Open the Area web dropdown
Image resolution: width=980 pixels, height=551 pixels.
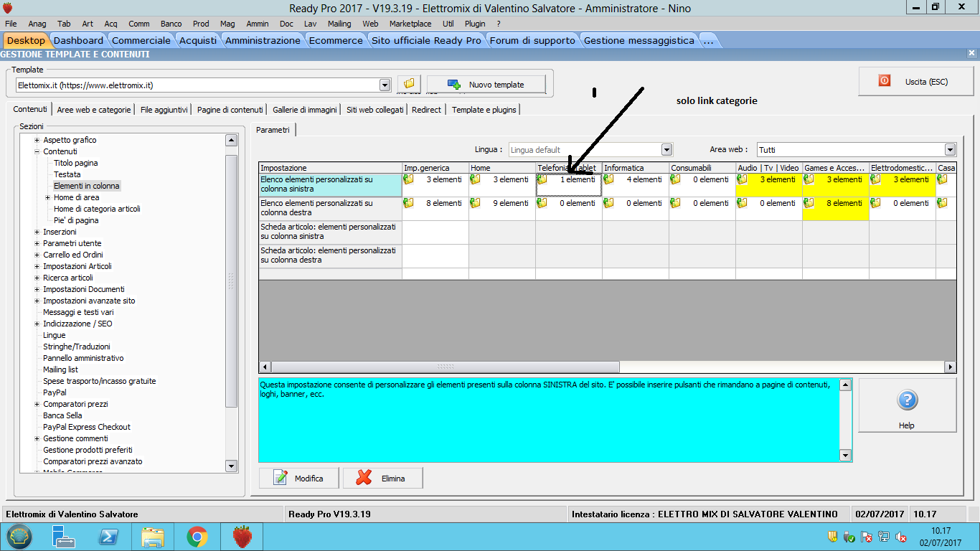950,150
